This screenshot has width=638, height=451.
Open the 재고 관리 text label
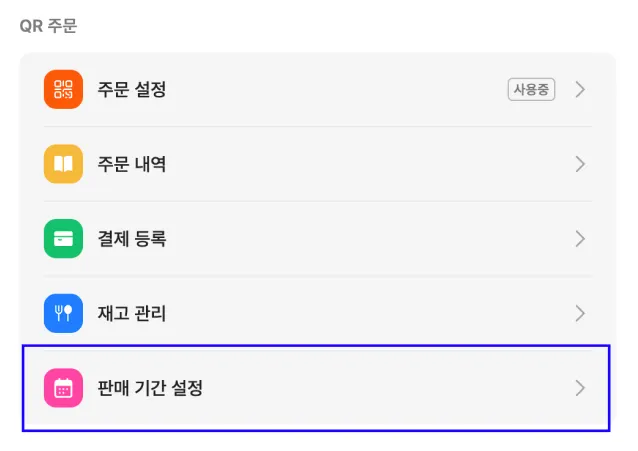click(x=132, y=313)
